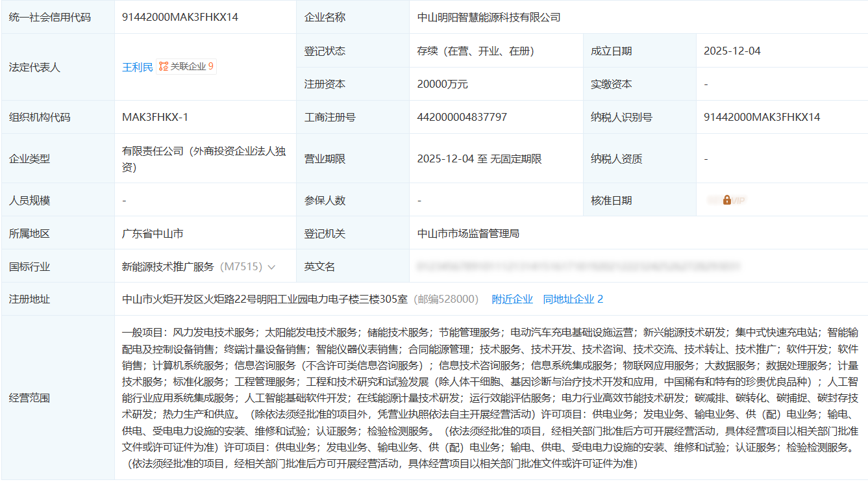
Task: Click the registered address text
Action: 265,299
